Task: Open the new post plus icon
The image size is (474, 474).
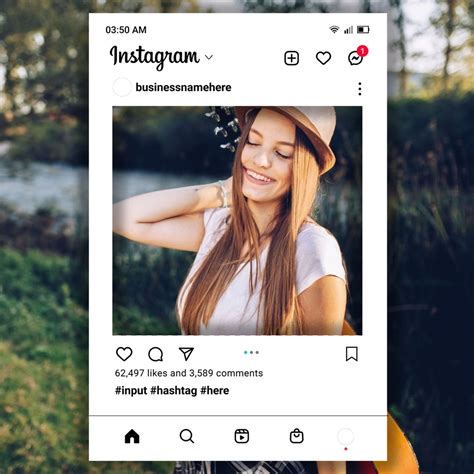Action: pos(292,58)
